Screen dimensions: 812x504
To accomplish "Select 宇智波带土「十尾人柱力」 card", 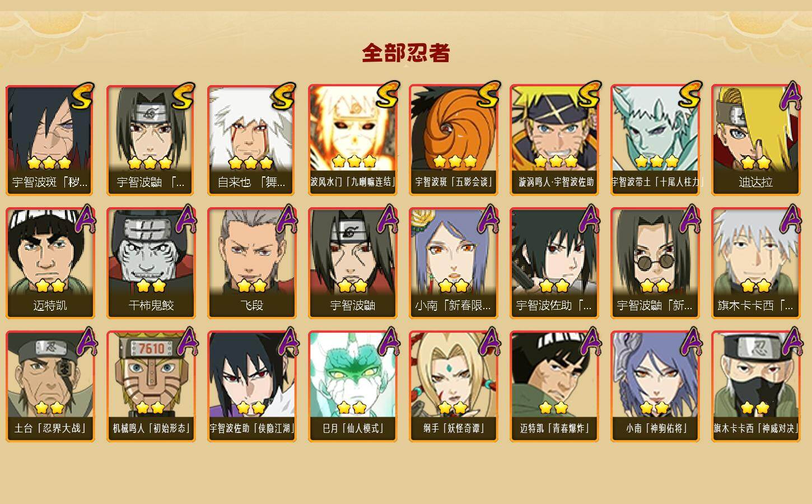I will [655, 140].
